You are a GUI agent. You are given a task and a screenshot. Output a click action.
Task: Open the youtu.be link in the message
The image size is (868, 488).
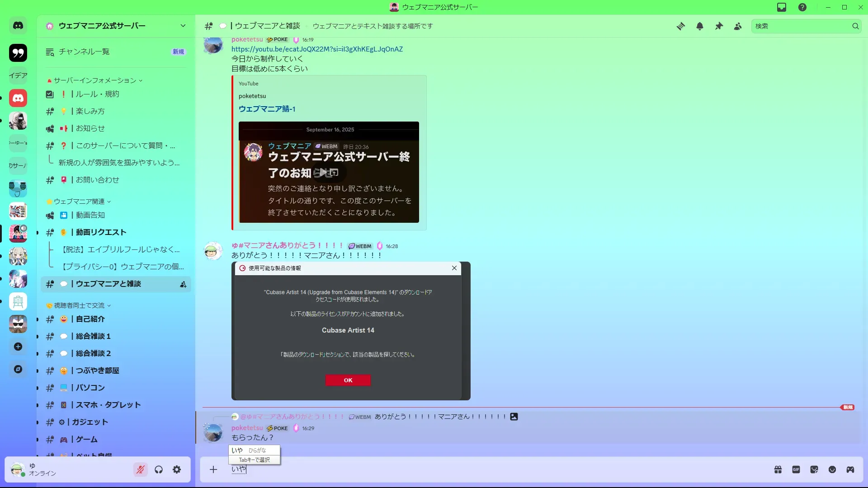[x=317, y=49]
